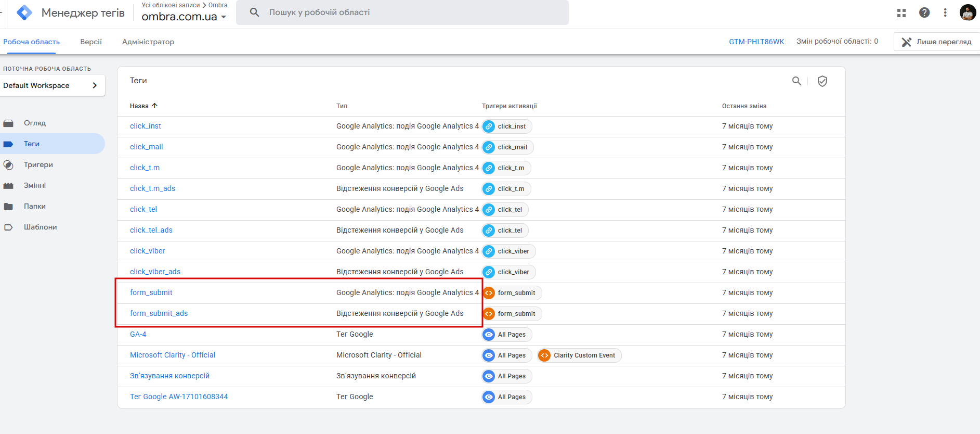This screenshot has width=980, height=434.
Task: Click the orange Clarity Custom Event icon
Action: [x=544, y=355]
